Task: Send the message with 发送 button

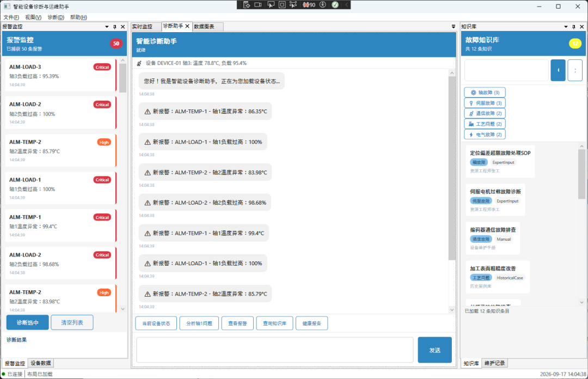Action: tap(434, 350)
